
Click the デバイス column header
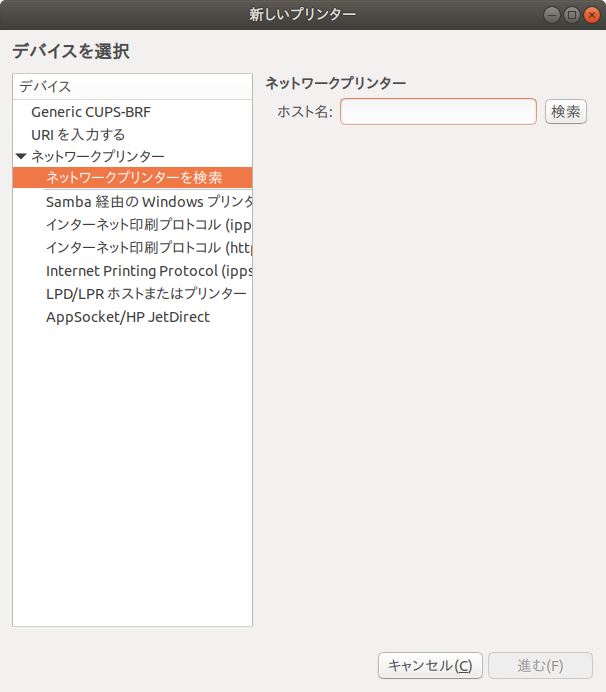pos(132,86)
